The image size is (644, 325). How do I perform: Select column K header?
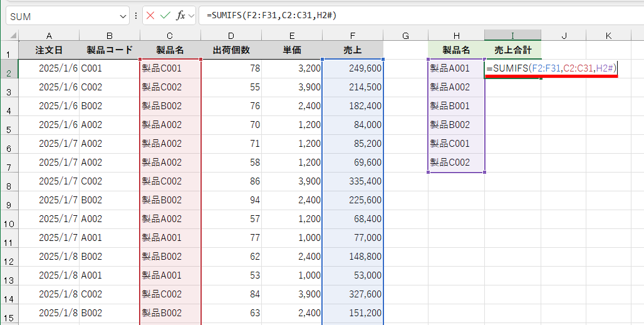pyautogui.click(x=608, y=36)
